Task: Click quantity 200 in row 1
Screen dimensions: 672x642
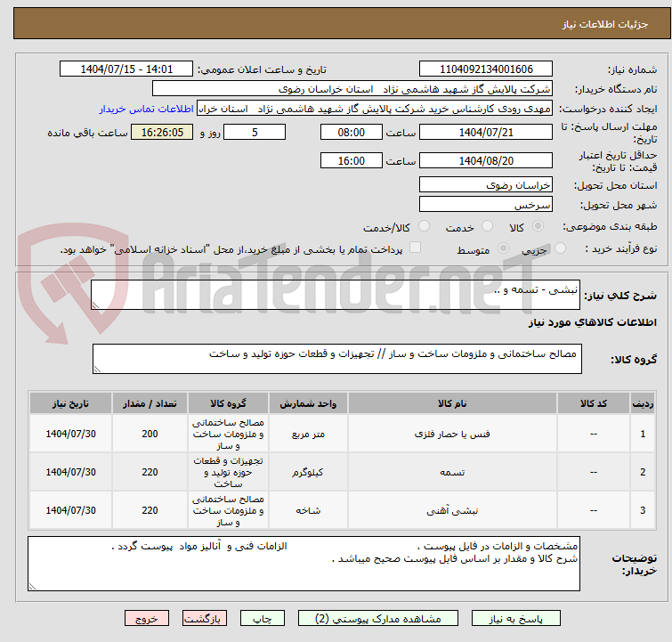Action: pos(150,434)
